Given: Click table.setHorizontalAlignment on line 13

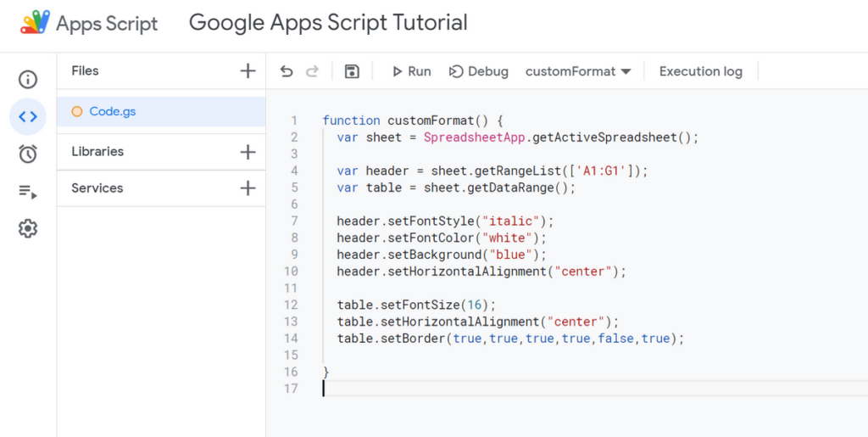Looking at the screenshot, I should (x=438, y=322).
